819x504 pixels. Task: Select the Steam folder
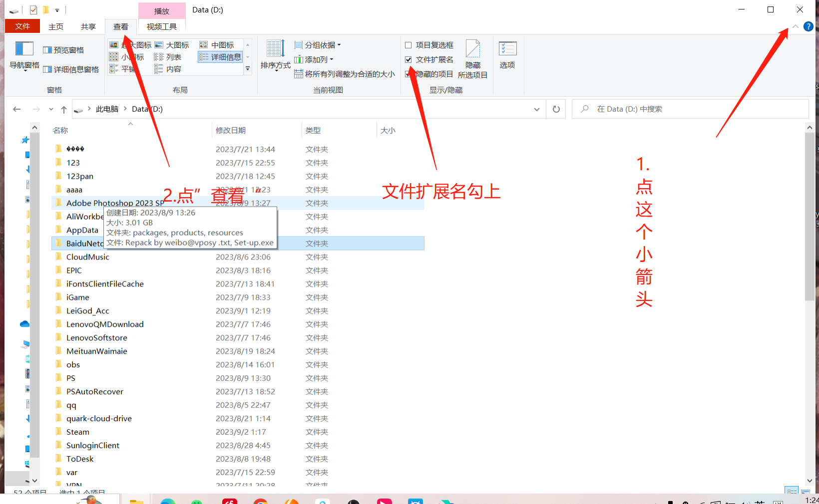[x=77, y=432]
